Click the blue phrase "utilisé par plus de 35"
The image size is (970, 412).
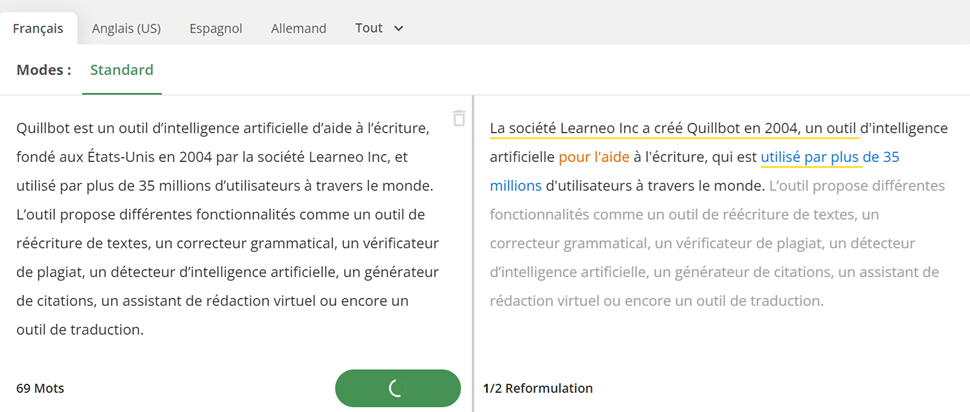[830, 157]
